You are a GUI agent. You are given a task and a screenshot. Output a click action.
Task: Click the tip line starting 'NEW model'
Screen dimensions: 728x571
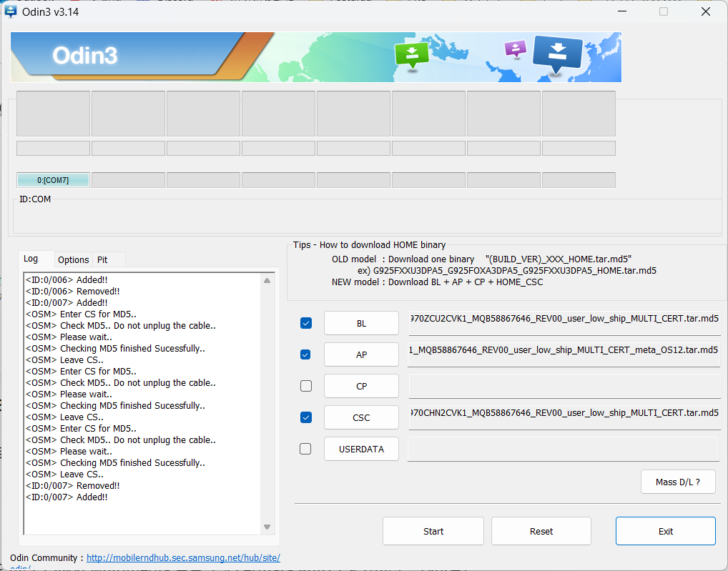(x=438, y=282)
